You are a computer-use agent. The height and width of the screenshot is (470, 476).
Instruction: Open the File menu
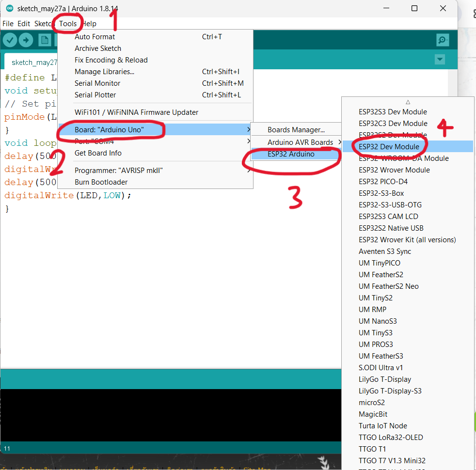pyautogui.click(x=8, y=24)
